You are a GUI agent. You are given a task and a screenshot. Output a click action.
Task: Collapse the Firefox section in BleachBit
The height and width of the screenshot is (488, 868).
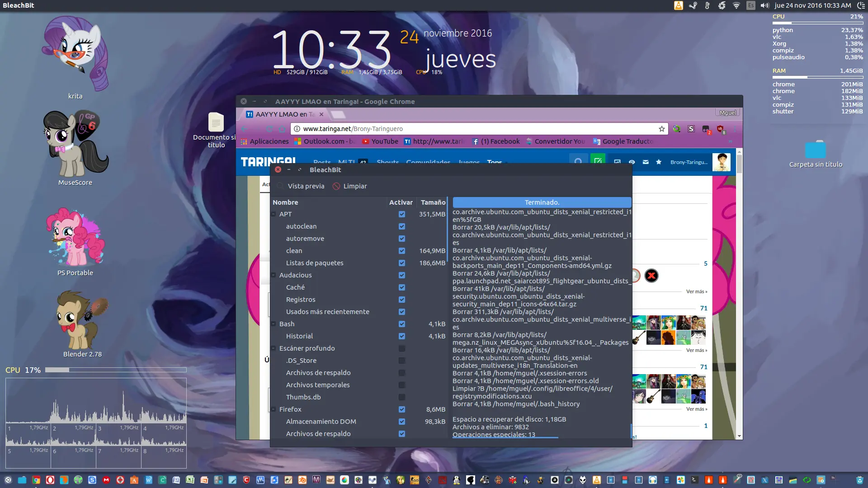click(274, 409)
